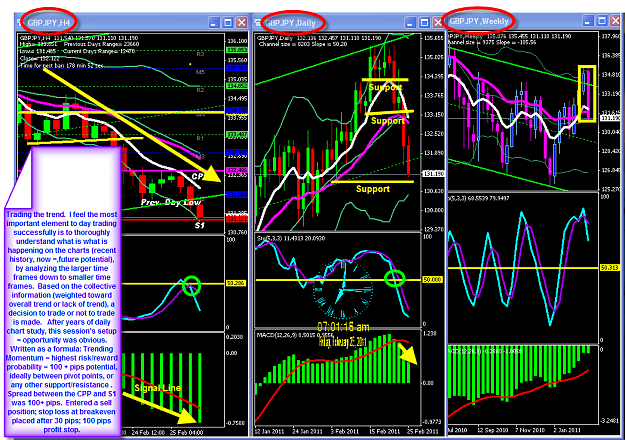Click the 3 Feb 2011 date label

point(345,431)
